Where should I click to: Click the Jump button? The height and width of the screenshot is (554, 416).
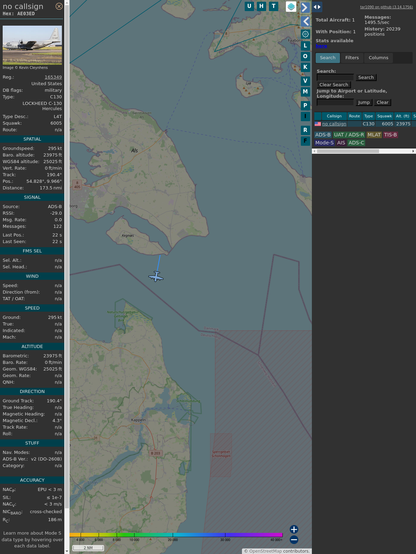pos(364,102)
